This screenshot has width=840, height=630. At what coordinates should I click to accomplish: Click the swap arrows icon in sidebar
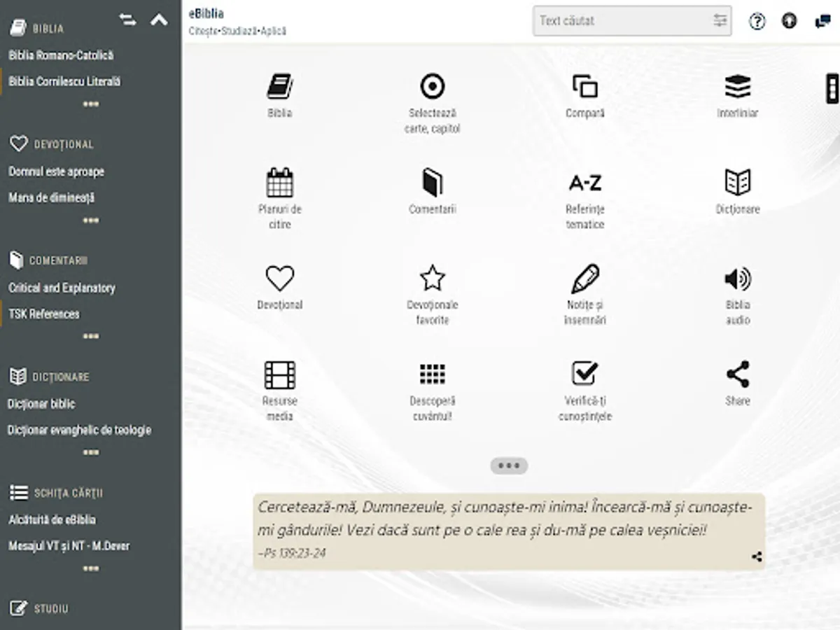(x=127, y=20)
